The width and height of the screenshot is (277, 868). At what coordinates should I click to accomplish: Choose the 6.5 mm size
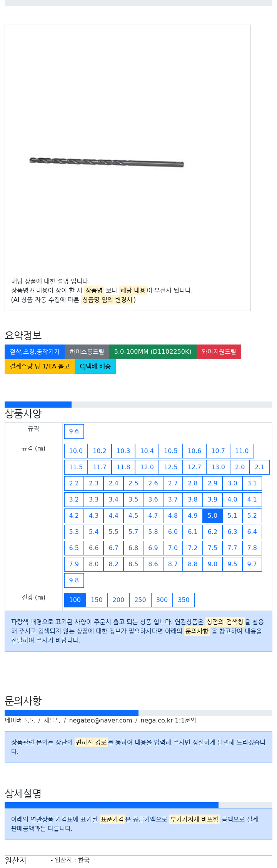click(74, 548)
